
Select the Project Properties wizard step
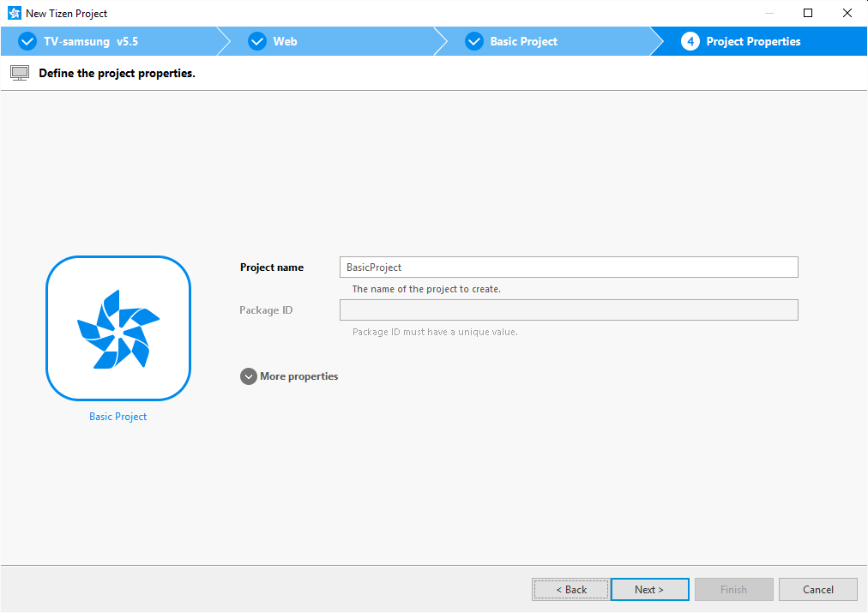pos(753,41)
